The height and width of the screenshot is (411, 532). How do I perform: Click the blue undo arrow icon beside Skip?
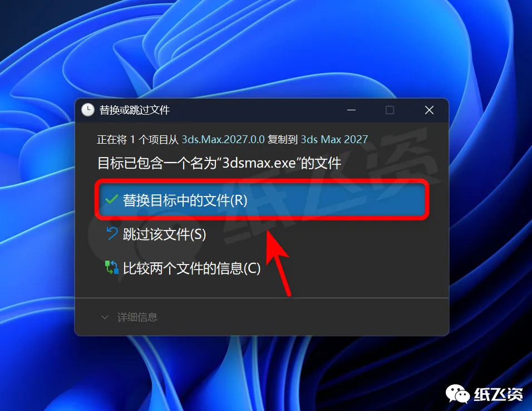(112, 234)
